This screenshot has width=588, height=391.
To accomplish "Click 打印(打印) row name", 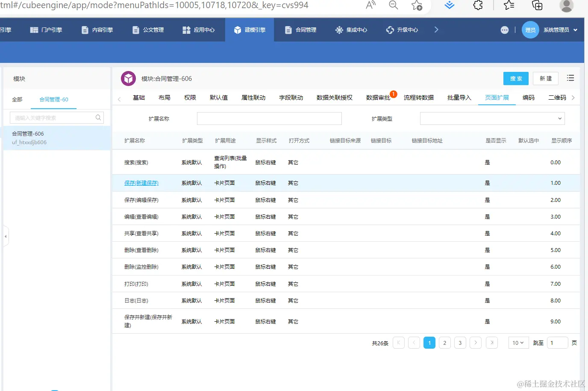I will click(x=136, y=284).
